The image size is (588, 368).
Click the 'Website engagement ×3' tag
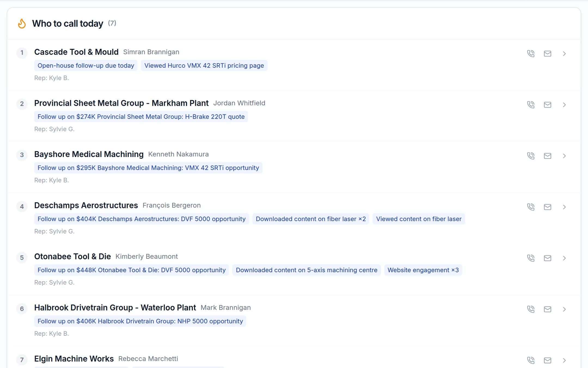tap(423, 270)
